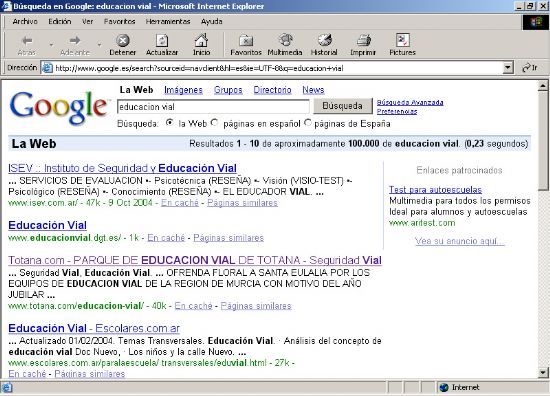The width and height of the screenshot is (550, 396).
Task: Click the Ir go button
Action: pos(530,68)
